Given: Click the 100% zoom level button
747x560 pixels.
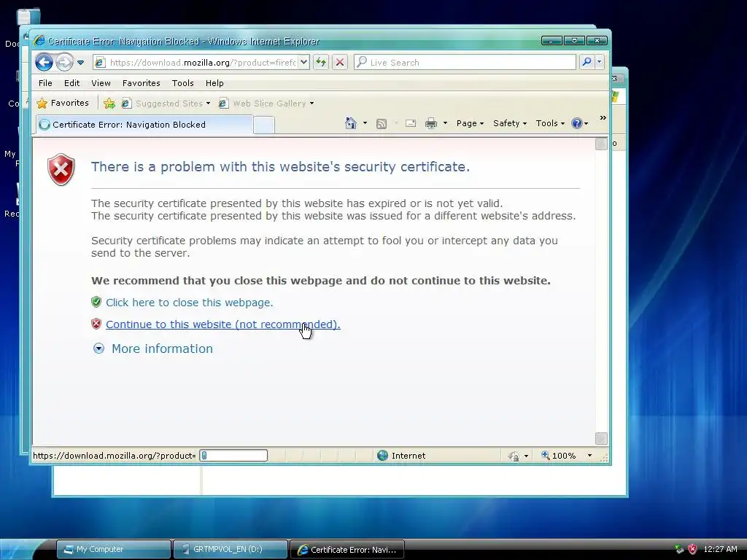Looking at the screenshot, I should (558, 456).
